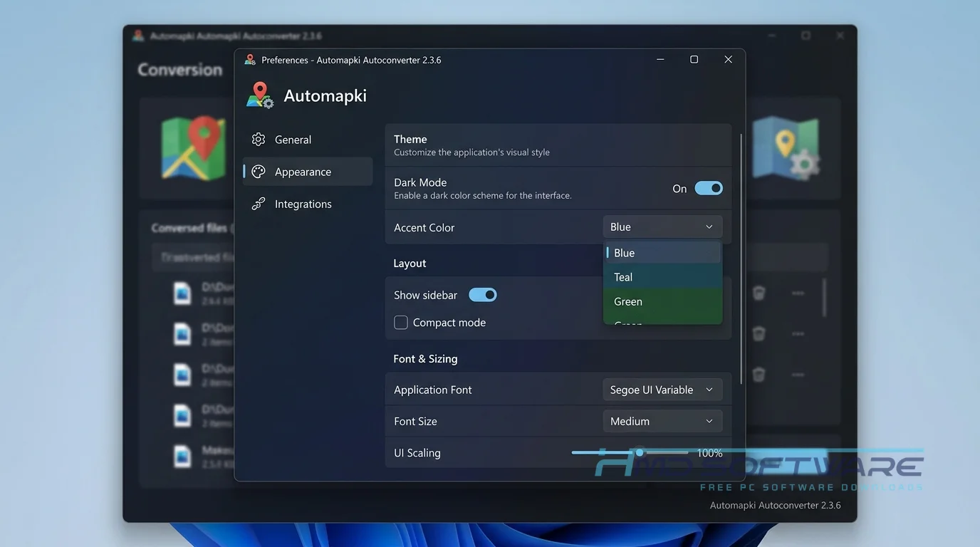Click the Preferences panel vertical scrollbar
Viewport: 980px width, 547px height.
[741, 259]
